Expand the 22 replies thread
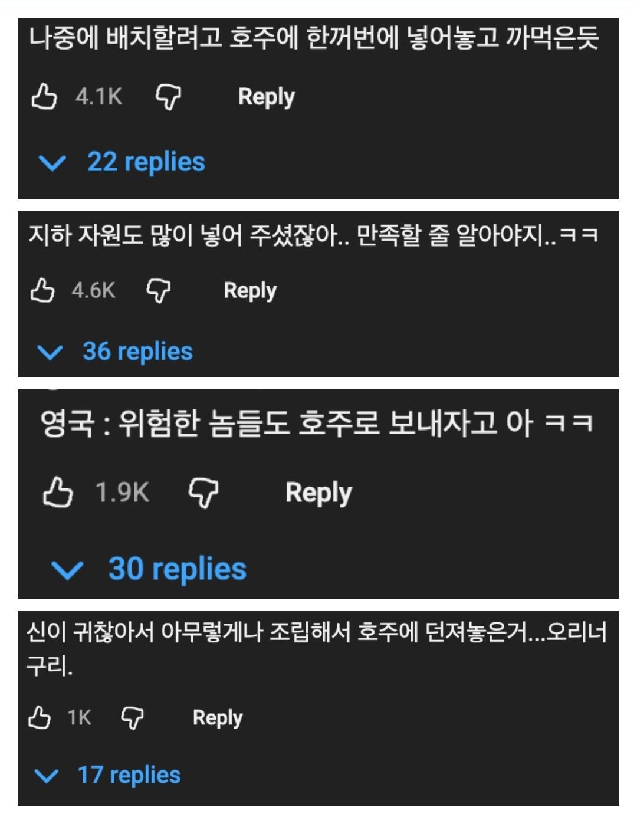637x840 pixels. [x=123, y=162]
